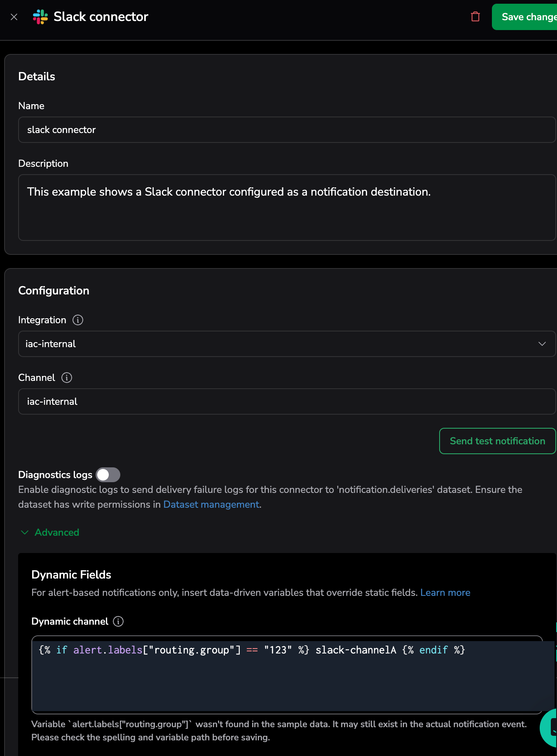This screenshot has height=756, width=557.
Task: Enable the Diagnostics logs toggle
Action: coord(108,475)
